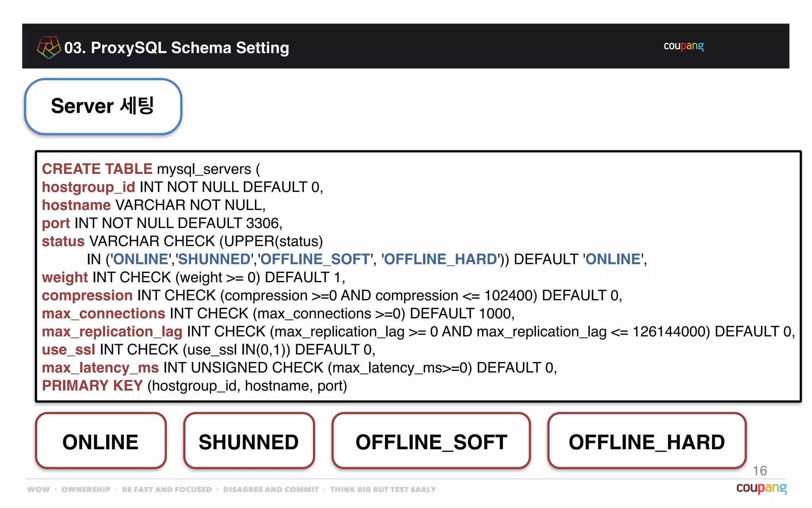This screenshot has width=812, height=508.
Task: Click 'DISAGREE AND COMMIT' footer motto
Action: 271,489
